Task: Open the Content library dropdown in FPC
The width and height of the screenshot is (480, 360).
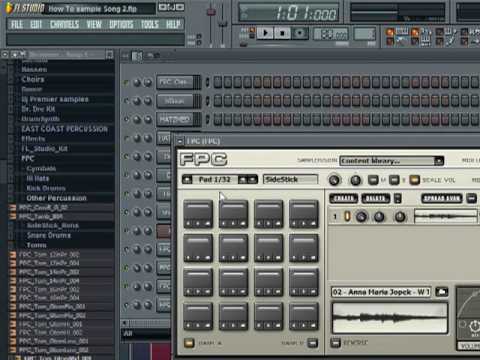Action: (391, 161)
